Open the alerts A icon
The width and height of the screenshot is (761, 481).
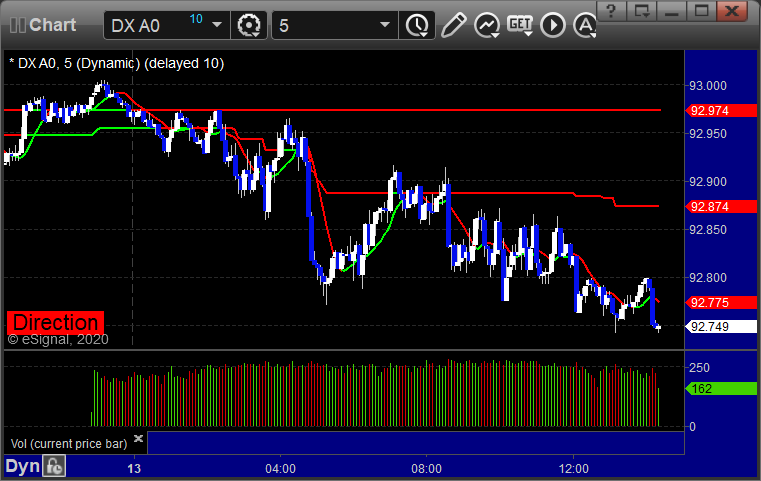coord(585,25)
